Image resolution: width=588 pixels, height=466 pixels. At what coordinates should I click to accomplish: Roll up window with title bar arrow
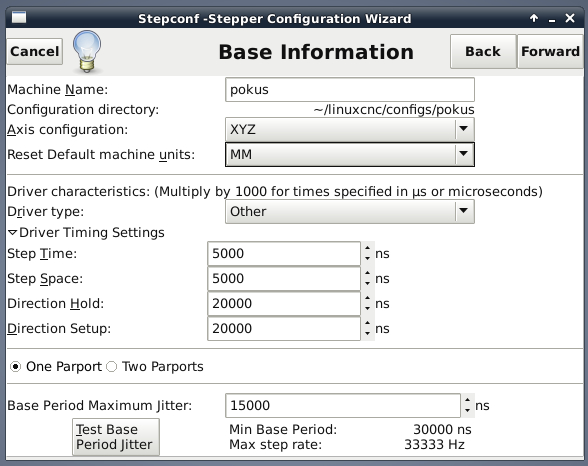(x=534, y=18)
